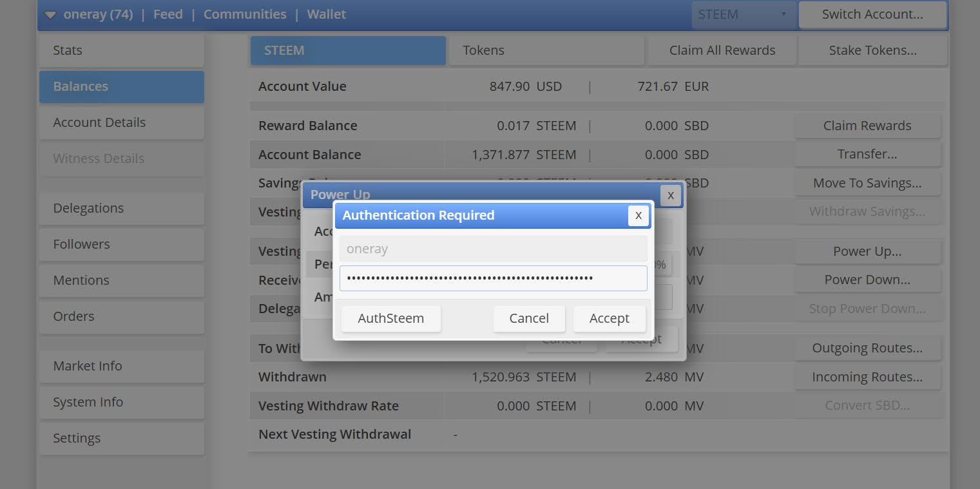Viewport: 980px width, 489px height.
Task: Click the "1,520.963 STEEM" withdrawn amount
Action: (524, 377)
